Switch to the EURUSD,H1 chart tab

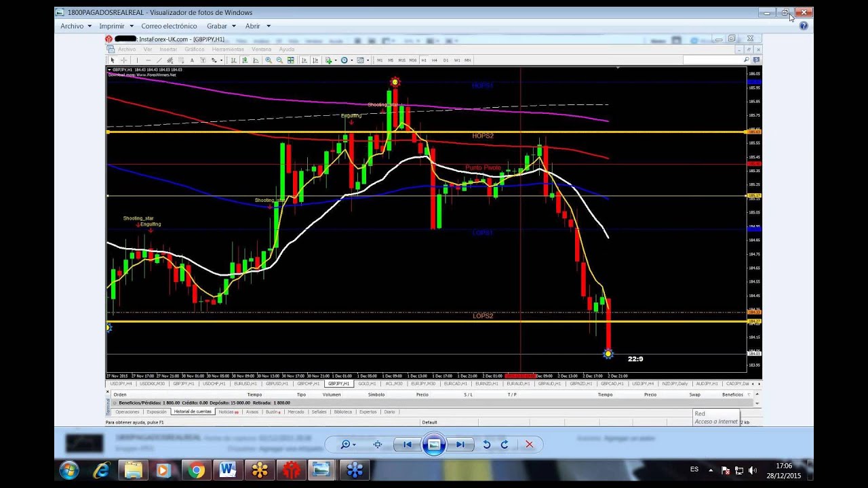(x=245, y=384)
